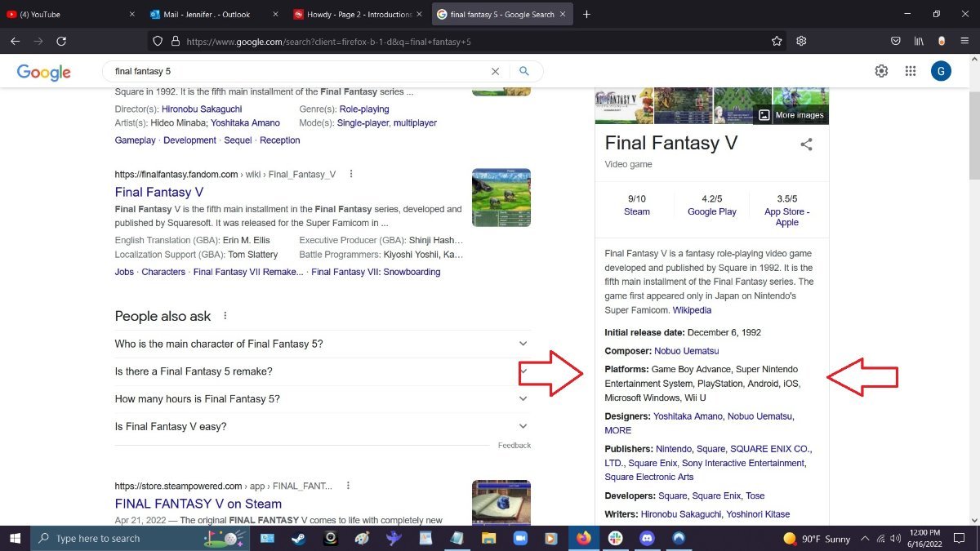Switch to the YouTube tab
This screenshot has width=980, height=551.
(x=72, y=14)
